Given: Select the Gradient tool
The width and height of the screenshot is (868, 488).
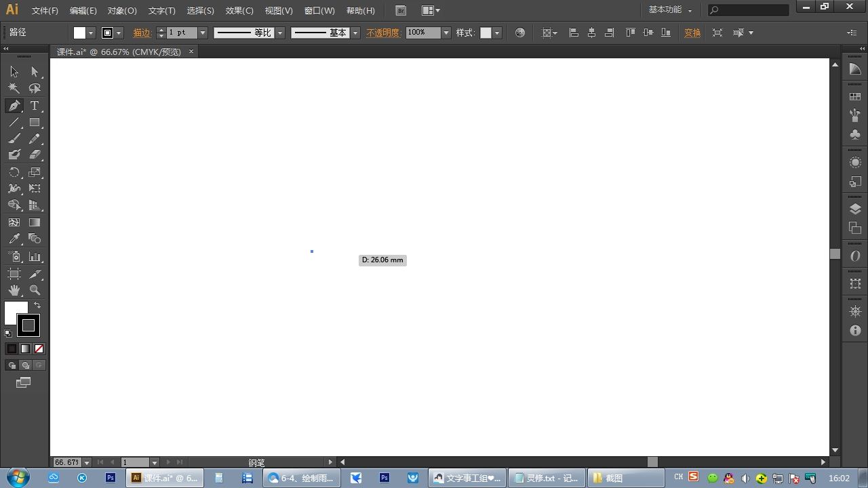Looking at the screenshot, I should [35, 222].
